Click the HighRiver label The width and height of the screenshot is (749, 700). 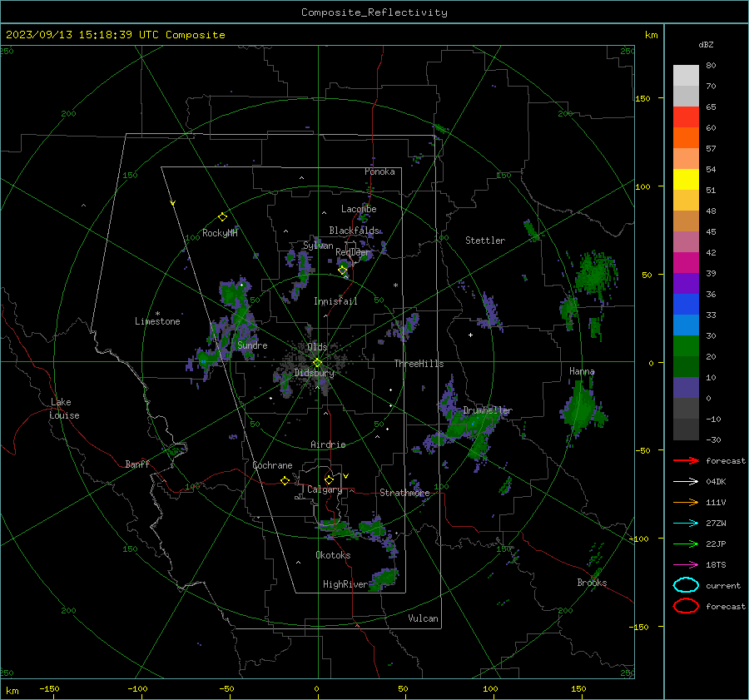(x=345, y=584)
